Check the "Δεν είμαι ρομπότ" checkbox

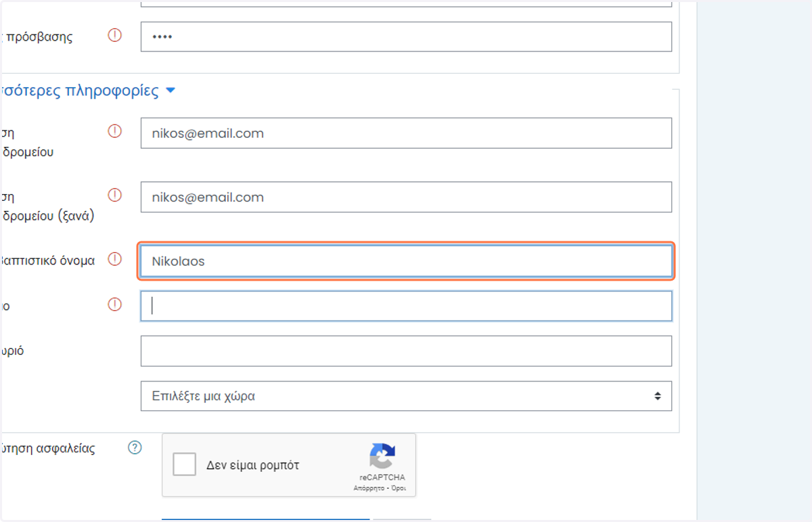tap(185, 465)
